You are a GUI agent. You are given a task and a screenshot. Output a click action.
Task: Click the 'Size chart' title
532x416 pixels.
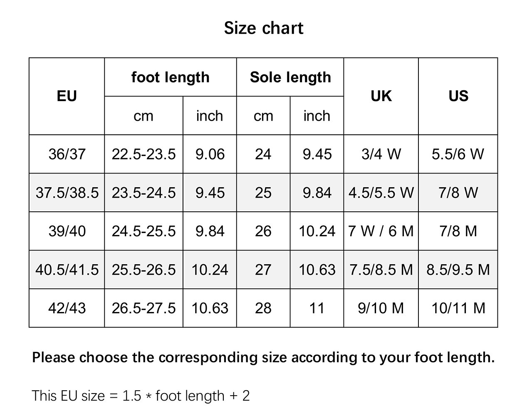tap(264, 28)
